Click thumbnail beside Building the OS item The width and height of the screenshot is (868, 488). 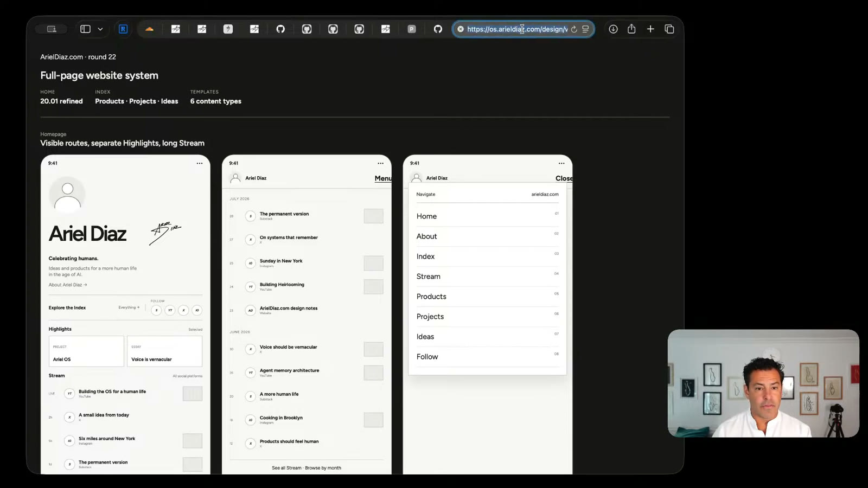(193, 394)
